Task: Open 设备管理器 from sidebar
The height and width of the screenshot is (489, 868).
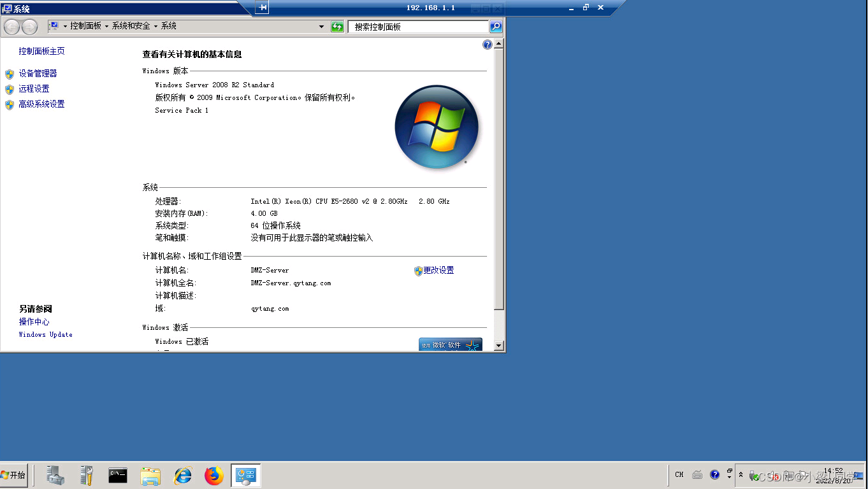Action: 38,73
